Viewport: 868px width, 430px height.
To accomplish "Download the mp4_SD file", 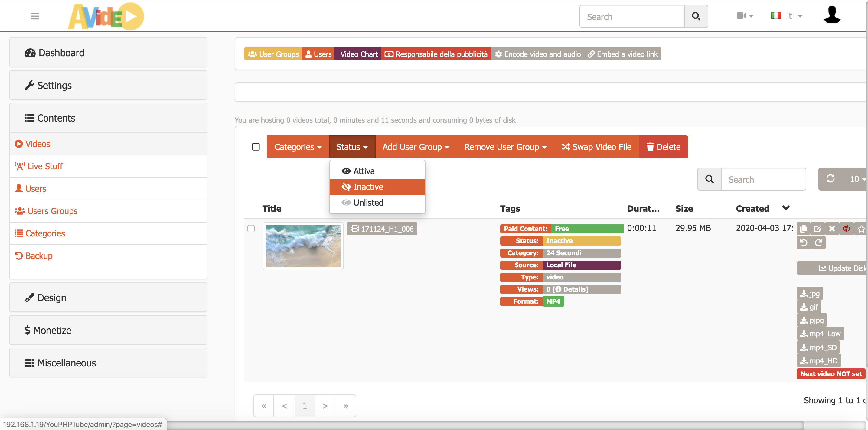I will 818,347.
